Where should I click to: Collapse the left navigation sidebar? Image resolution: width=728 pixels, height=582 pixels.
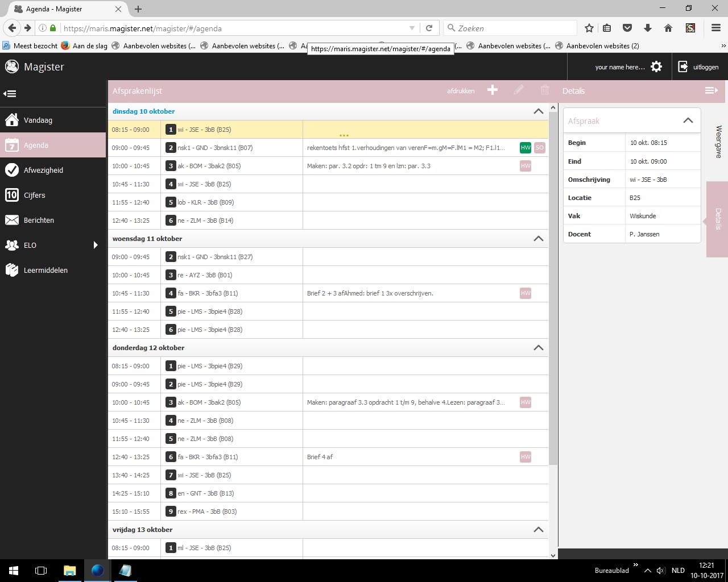pyautogui.click(x=10, y=93)
